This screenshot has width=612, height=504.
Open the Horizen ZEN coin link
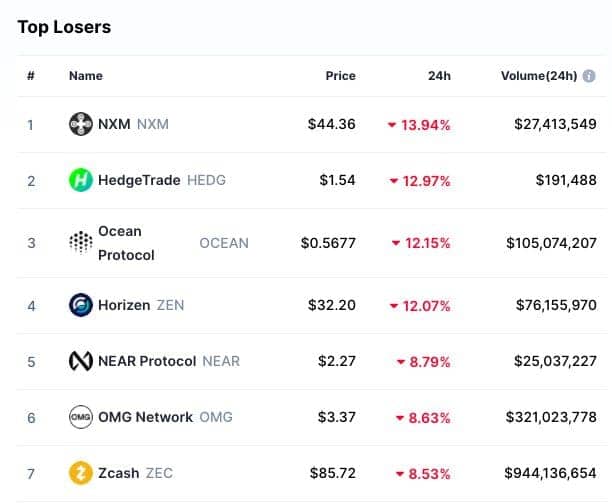point(141,305)
